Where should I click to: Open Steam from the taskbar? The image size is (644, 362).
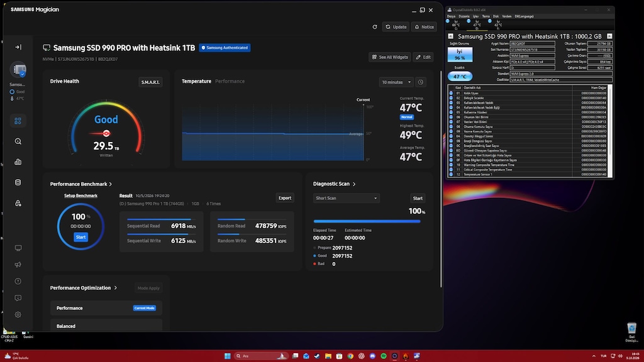tap(317, 356)
